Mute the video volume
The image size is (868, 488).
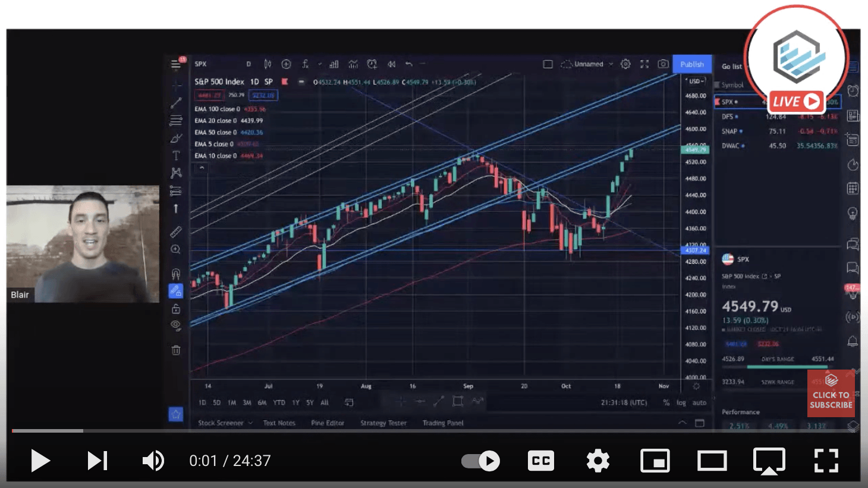coord(153,461)
